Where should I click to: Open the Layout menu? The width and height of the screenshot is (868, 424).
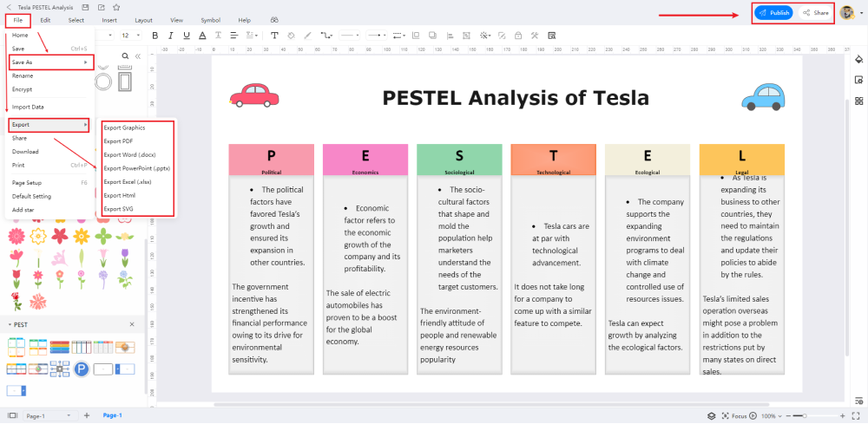click(143, 21)
